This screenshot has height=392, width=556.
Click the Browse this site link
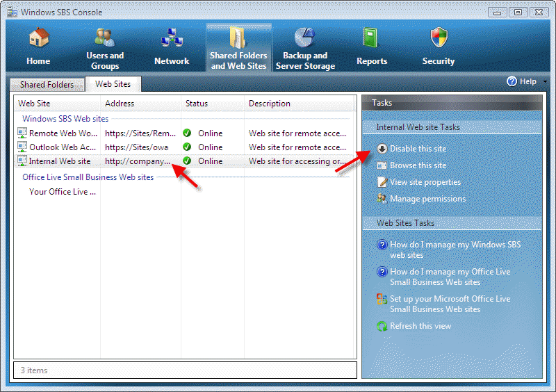pos(418,165)
